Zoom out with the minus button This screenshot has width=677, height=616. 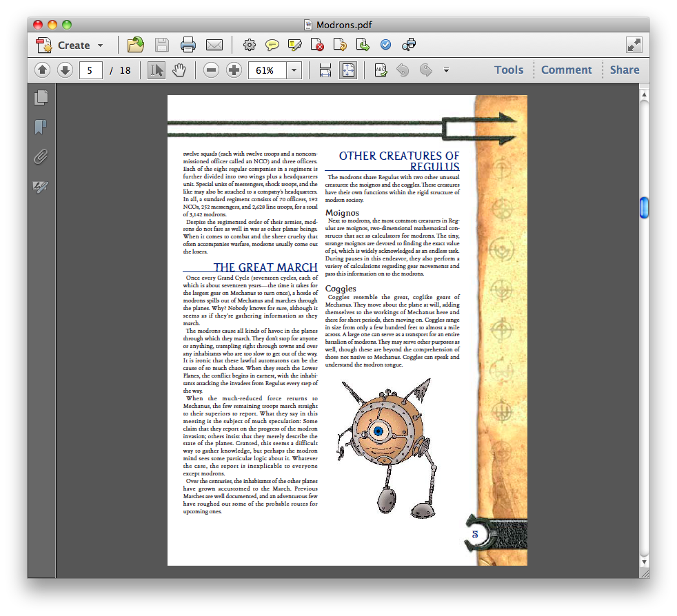(212, 70)
